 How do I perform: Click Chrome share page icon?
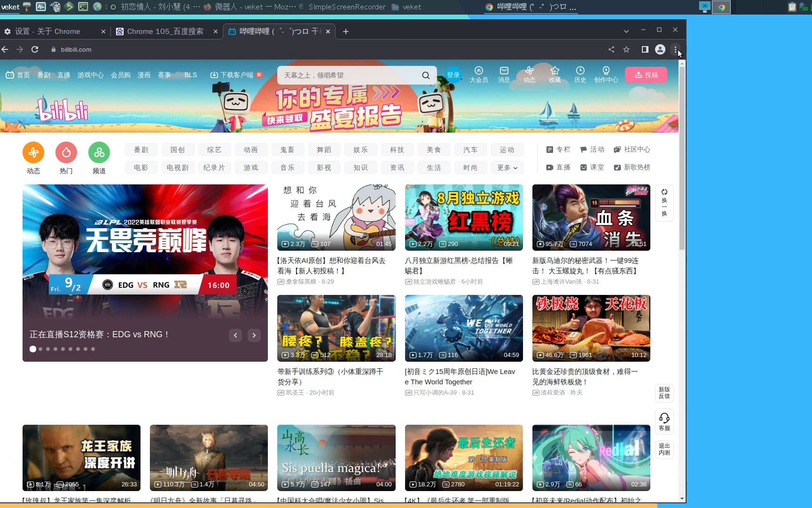tap(611, 49)
